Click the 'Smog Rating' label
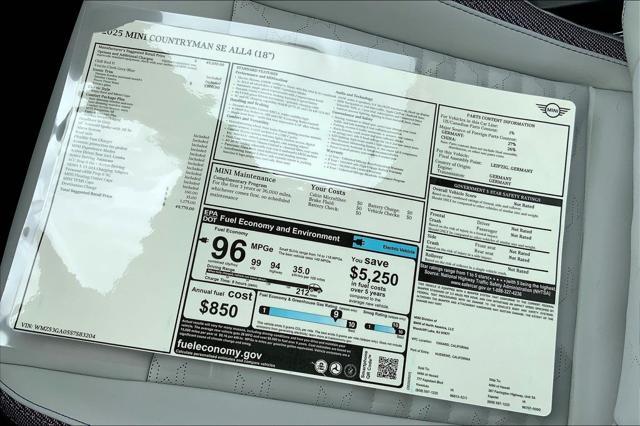Image resolution: width=640 pixels, height=426 pixels. click(x=376, y=314)
